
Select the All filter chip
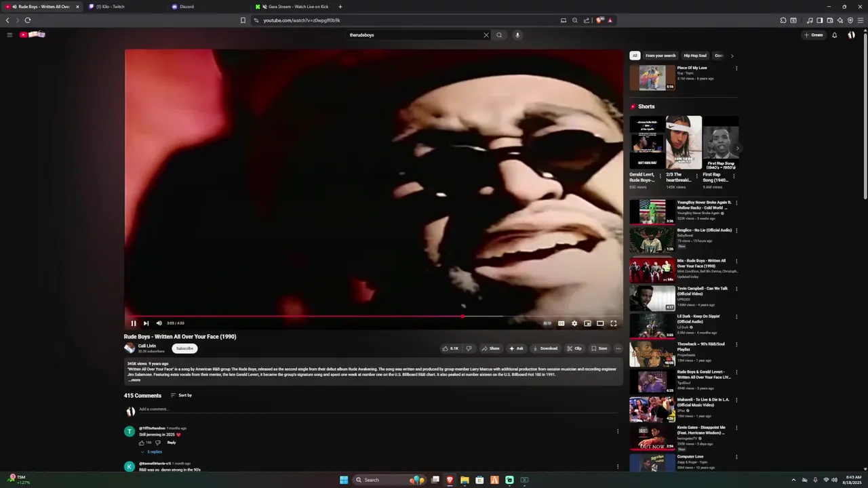pyautogui.click(x=635, y=56)
